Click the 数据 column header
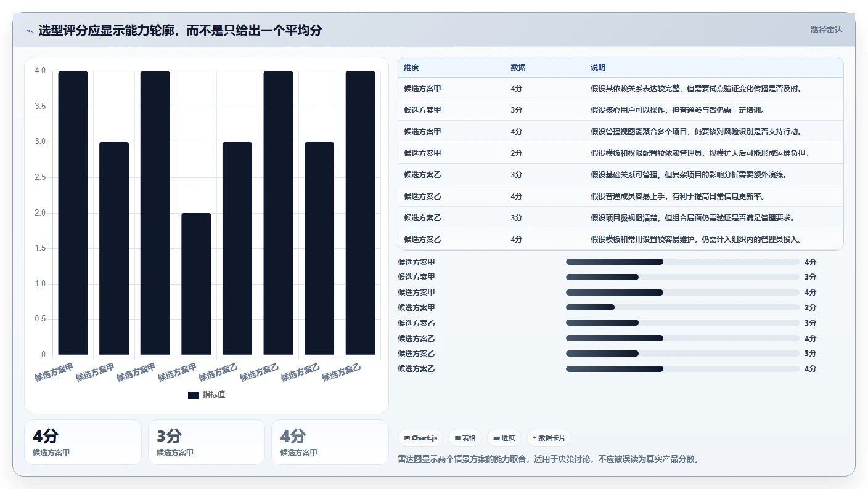 click(518, 68)
